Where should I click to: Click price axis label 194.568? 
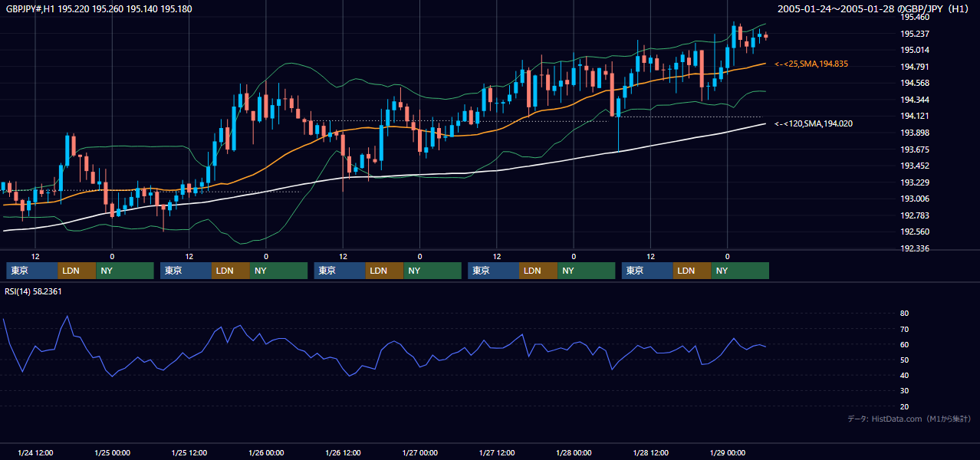(x=915, y=84)
